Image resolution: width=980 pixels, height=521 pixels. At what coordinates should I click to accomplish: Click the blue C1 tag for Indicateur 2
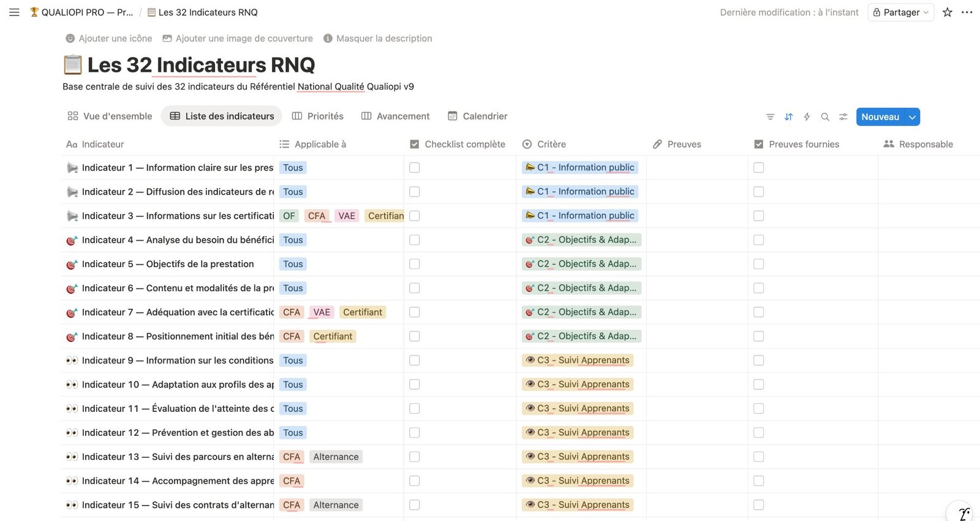tap(580, 192)
